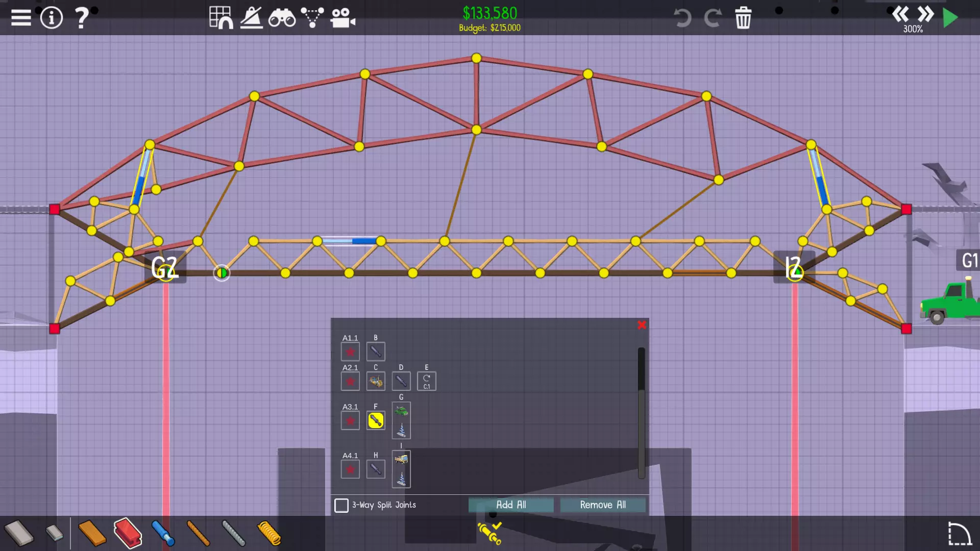Click the Remove All button
The image size is (980, 551).
point(603,505)
